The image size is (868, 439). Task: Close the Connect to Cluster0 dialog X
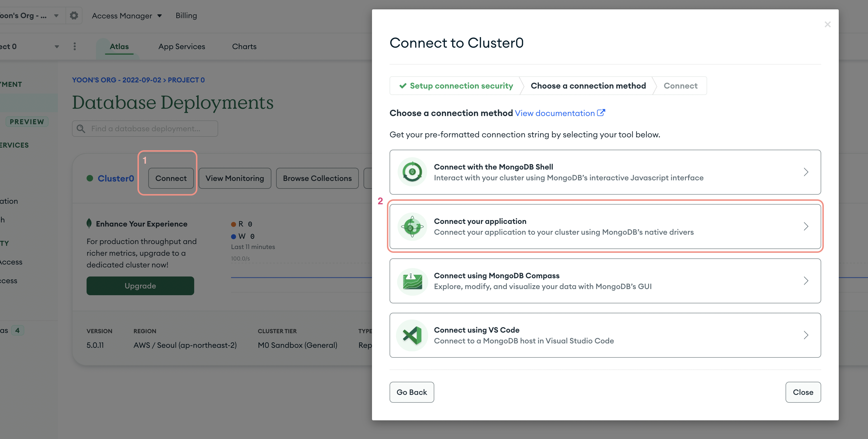827,25
